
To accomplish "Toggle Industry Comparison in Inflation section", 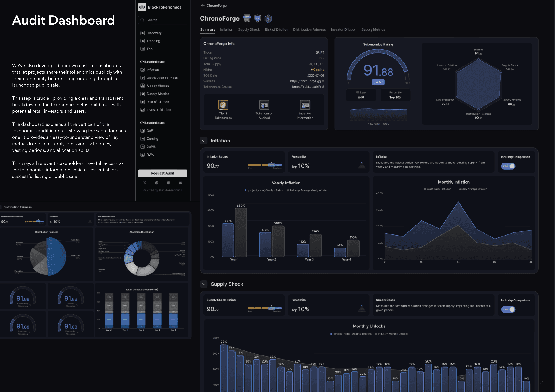I will [508, 166].
